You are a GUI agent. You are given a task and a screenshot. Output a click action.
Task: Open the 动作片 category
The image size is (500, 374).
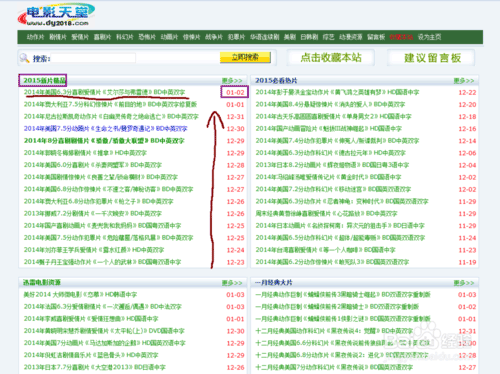(35, 37)
